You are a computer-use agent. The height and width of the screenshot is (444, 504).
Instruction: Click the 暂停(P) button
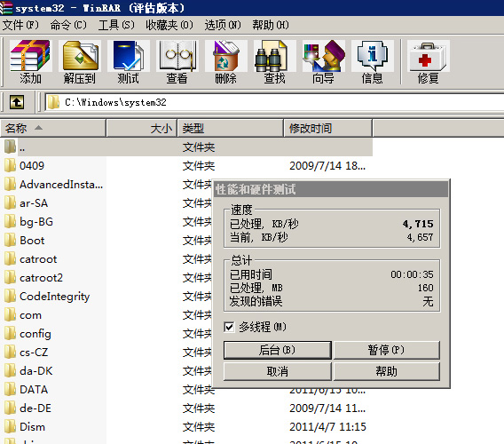(x=386, y=350)
